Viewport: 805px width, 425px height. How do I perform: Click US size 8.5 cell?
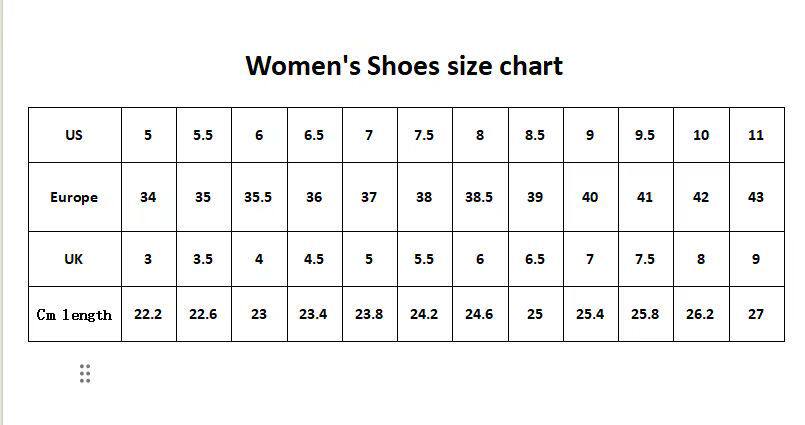pos(535,135)
